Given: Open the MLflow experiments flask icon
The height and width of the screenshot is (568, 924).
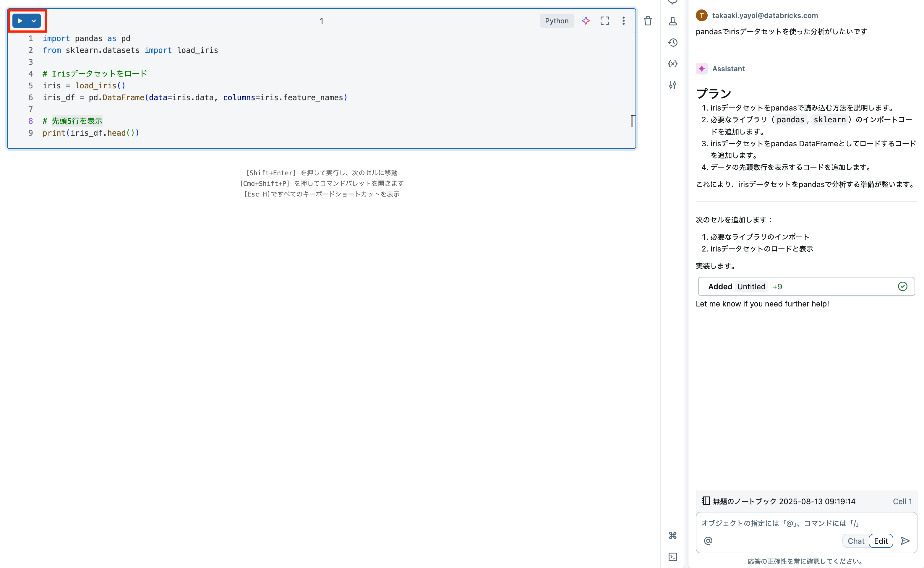Looking at the screenshot, I should point(673,21).
